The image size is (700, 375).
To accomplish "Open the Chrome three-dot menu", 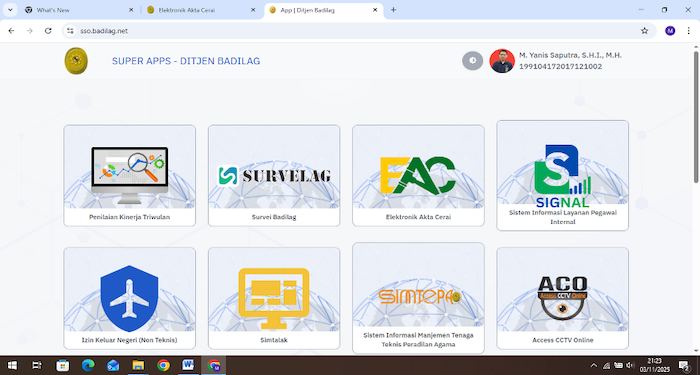I will 688,31.
